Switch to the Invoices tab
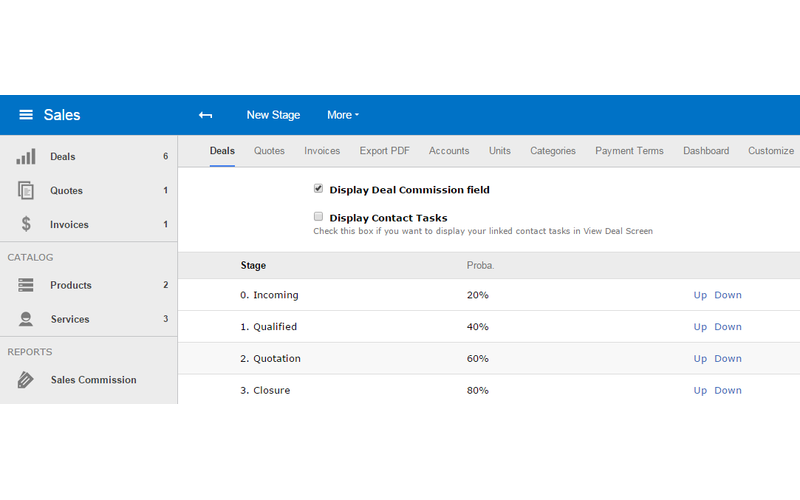 tap(322, 151)
